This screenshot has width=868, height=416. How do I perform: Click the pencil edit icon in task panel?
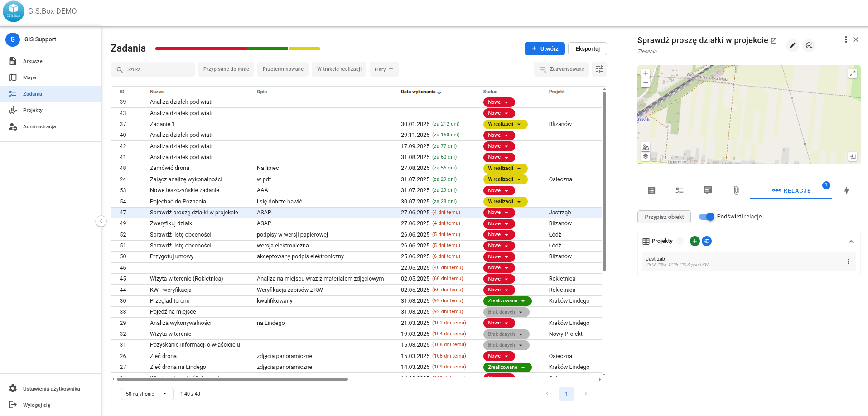(x=792, y=45)
